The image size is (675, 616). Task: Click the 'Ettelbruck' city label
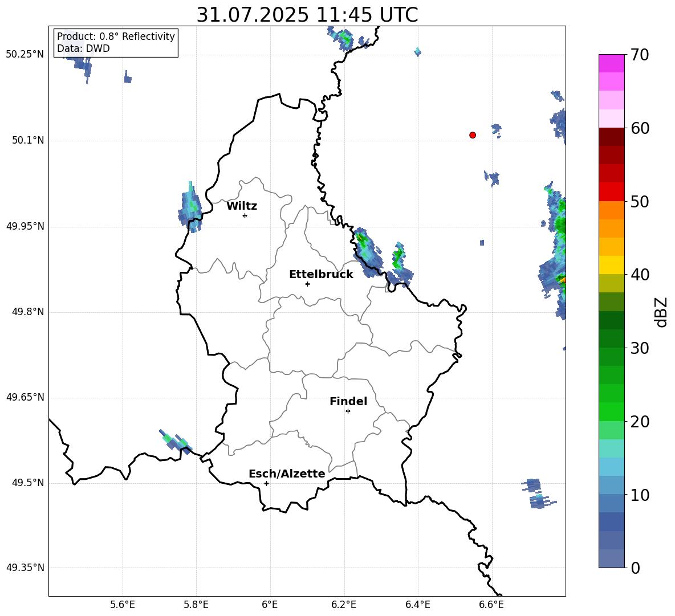click(321, 275)
